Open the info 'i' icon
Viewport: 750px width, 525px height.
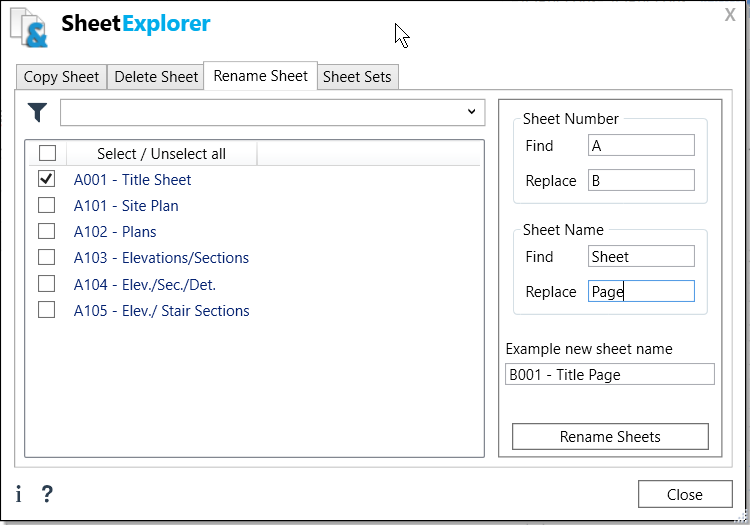19,494
